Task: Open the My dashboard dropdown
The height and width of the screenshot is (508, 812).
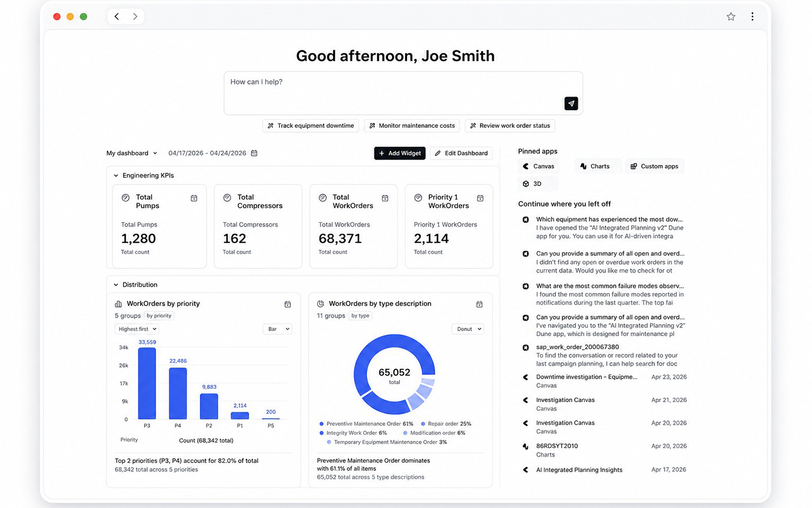Action: pyautogui.click(x=132, y=153)
